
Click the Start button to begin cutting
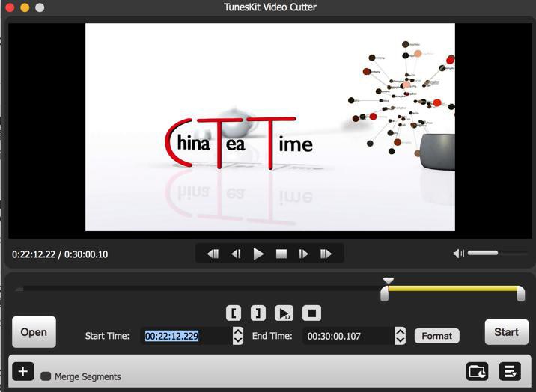(x=507, y=332)
